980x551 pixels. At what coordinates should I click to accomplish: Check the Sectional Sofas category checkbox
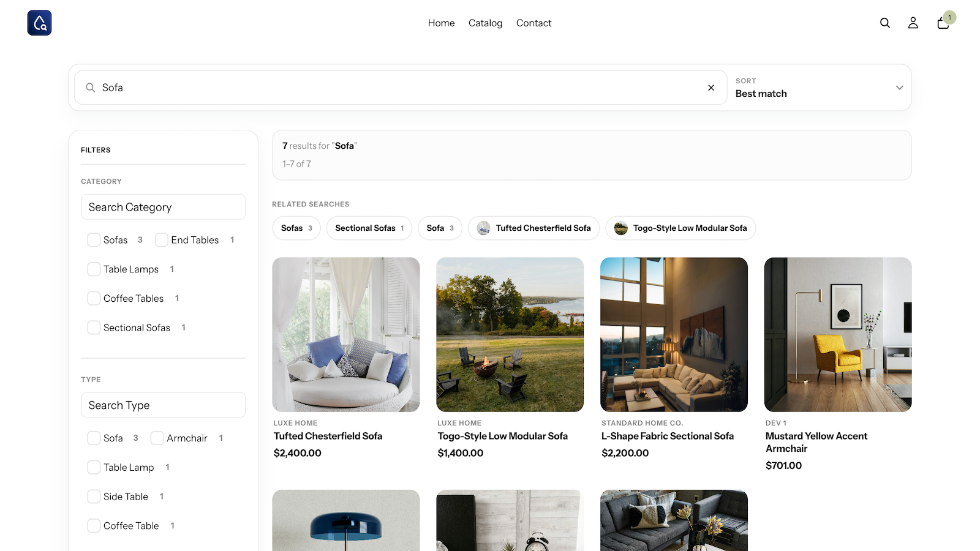coord(94,328)
